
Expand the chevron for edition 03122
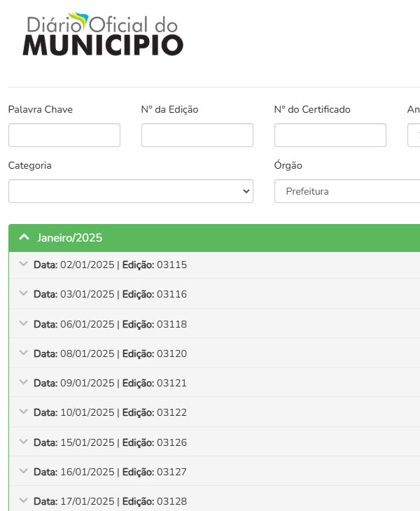click(23, 412)
